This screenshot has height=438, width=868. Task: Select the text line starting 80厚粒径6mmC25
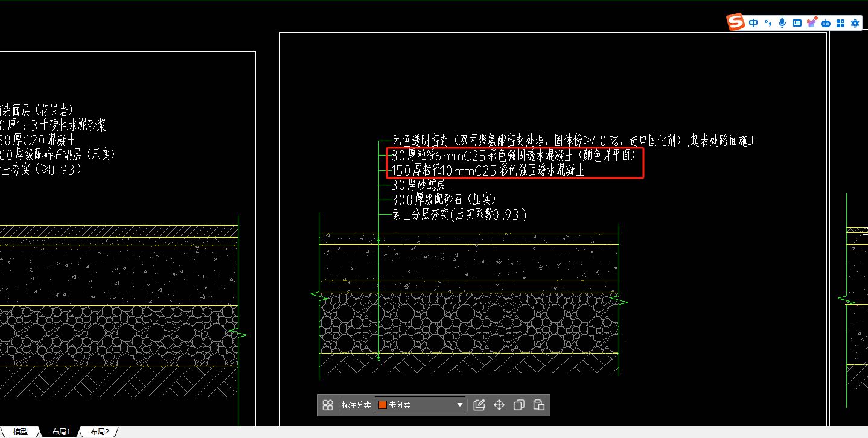pos(514,156)
